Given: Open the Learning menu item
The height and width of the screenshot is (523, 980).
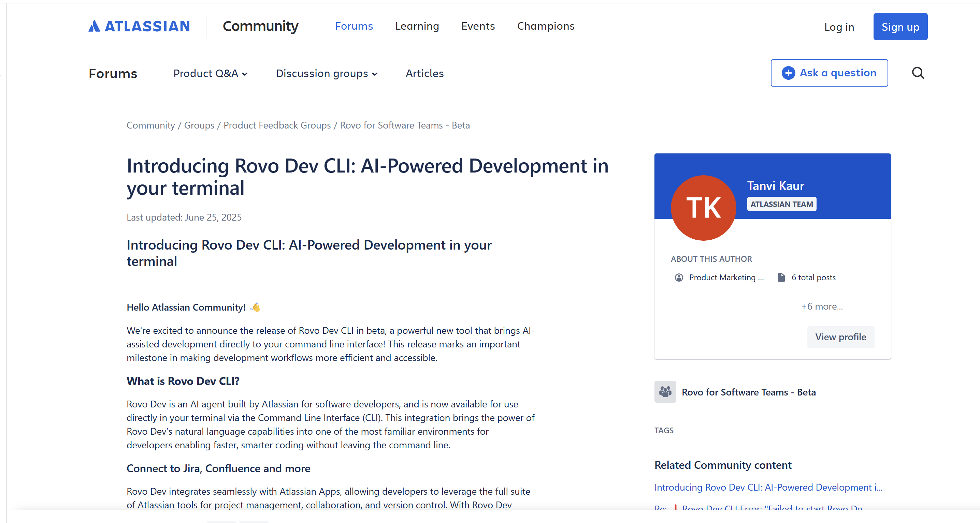Looking at the screenshot, I should pyautogui.click(x=417, y=26).
